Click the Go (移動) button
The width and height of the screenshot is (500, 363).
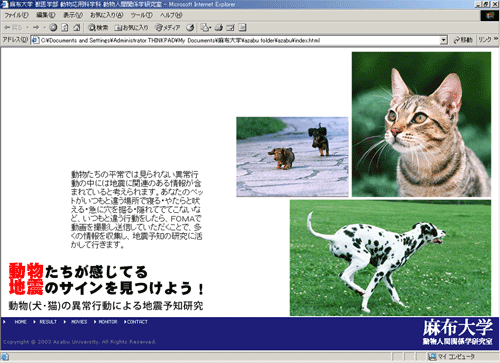point(463,40)
